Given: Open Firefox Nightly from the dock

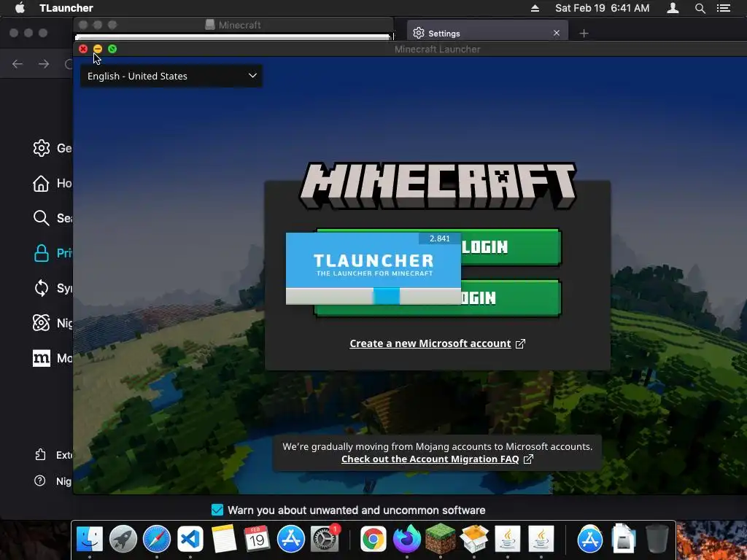Looking at the screenshot, I should pos(407,539).
